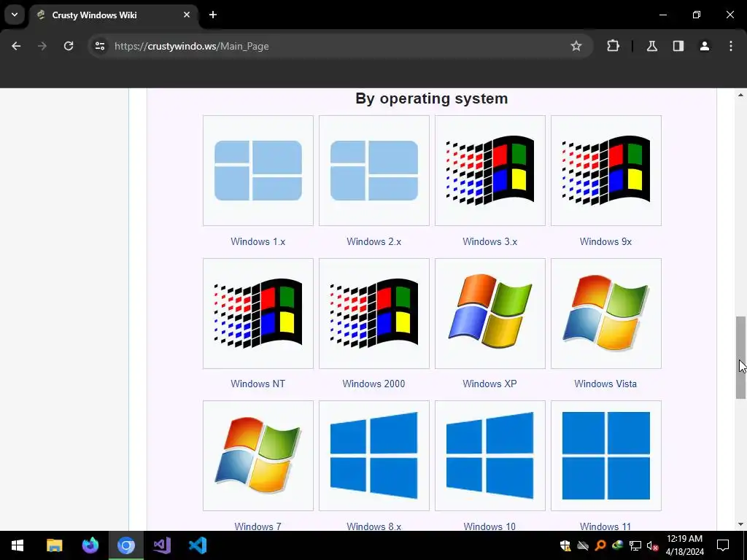
Task: View site information for crustywindo.ws
Action: [99, 46]
